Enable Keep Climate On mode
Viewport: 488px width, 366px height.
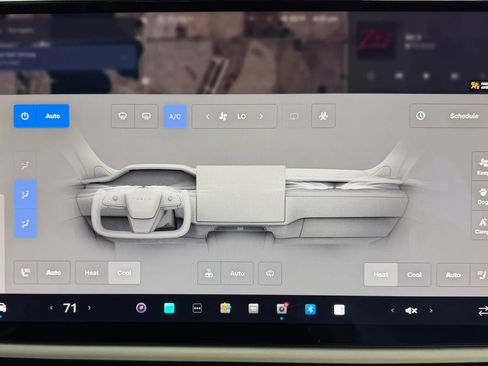[x=480, y=166]
